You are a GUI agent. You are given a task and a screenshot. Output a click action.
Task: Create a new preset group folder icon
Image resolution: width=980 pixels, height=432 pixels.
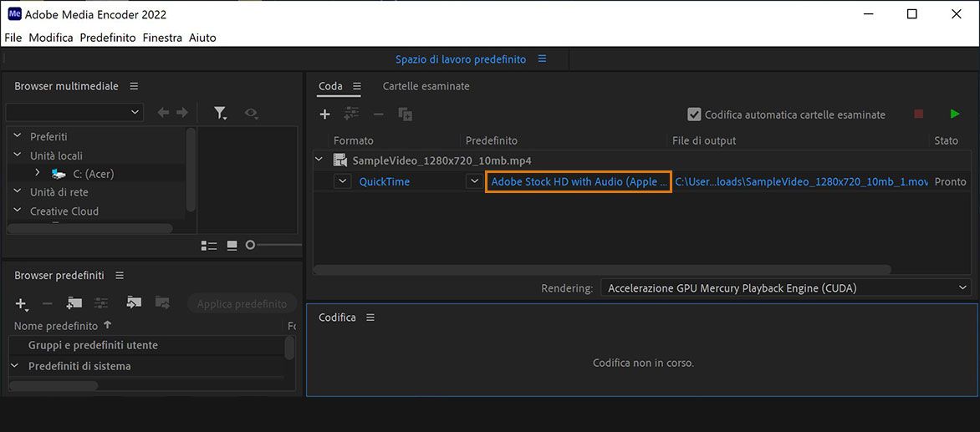click(x=74, y=302)
